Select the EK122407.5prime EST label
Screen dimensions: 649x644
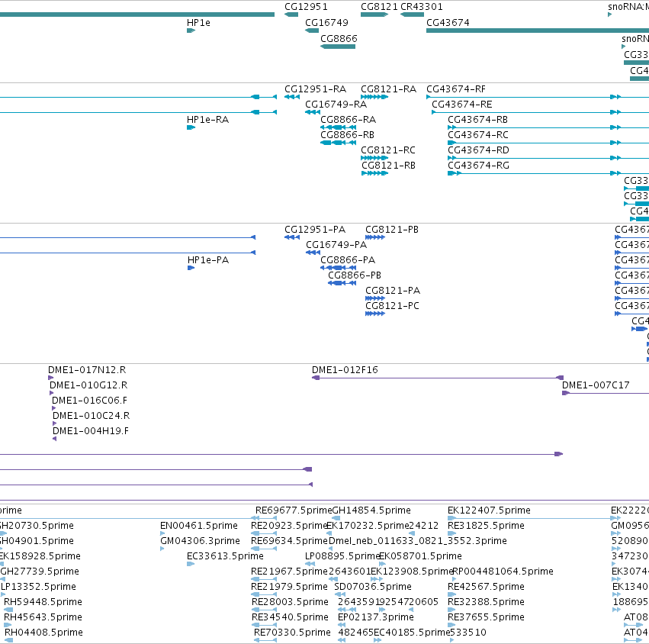click(x=489, y=510)
